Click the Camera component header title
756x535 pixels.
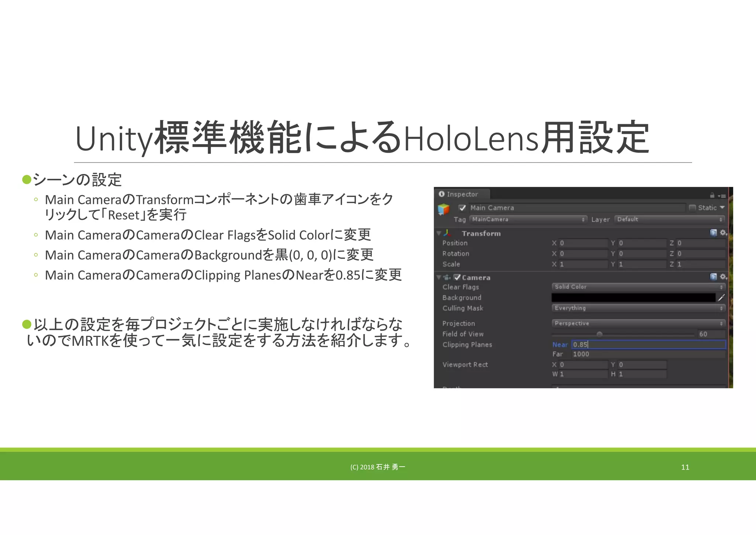(x=476, y=277)
